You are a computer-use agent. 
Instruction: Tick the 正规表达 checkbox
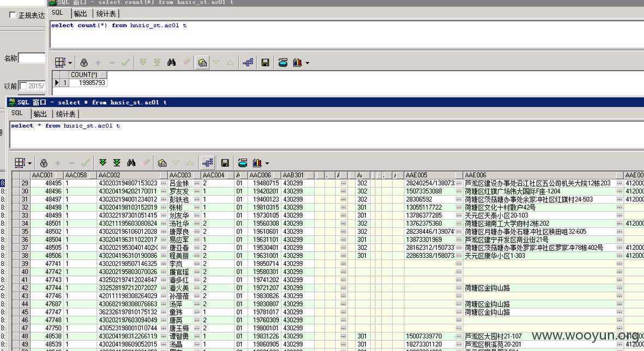13,15
